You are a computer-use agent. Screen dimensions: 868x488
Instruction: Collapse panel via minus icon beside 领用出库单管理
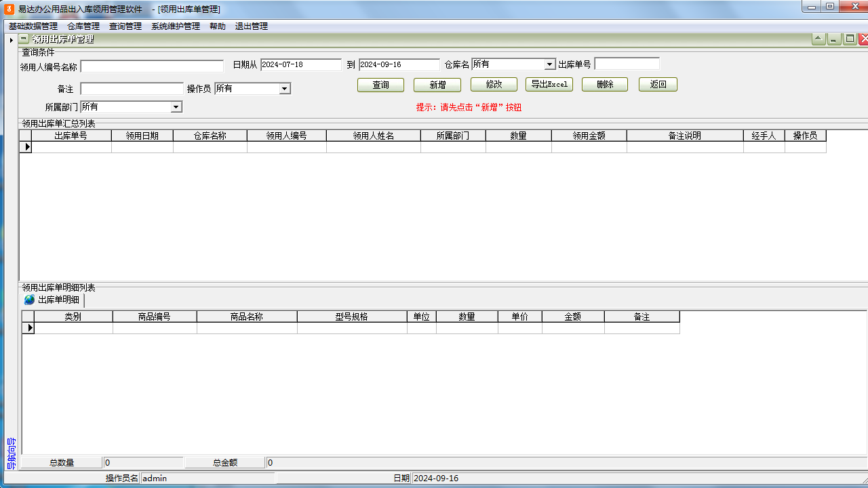24,39
